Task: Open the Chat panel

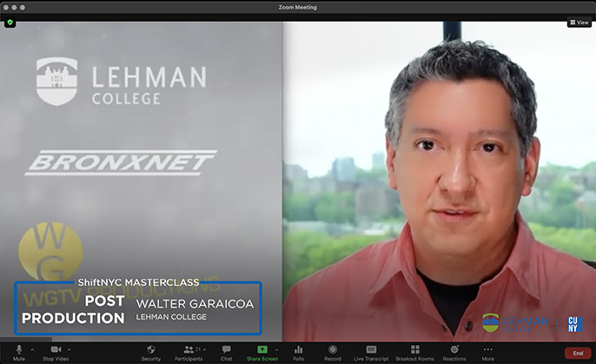Action: tap(226, 353)
